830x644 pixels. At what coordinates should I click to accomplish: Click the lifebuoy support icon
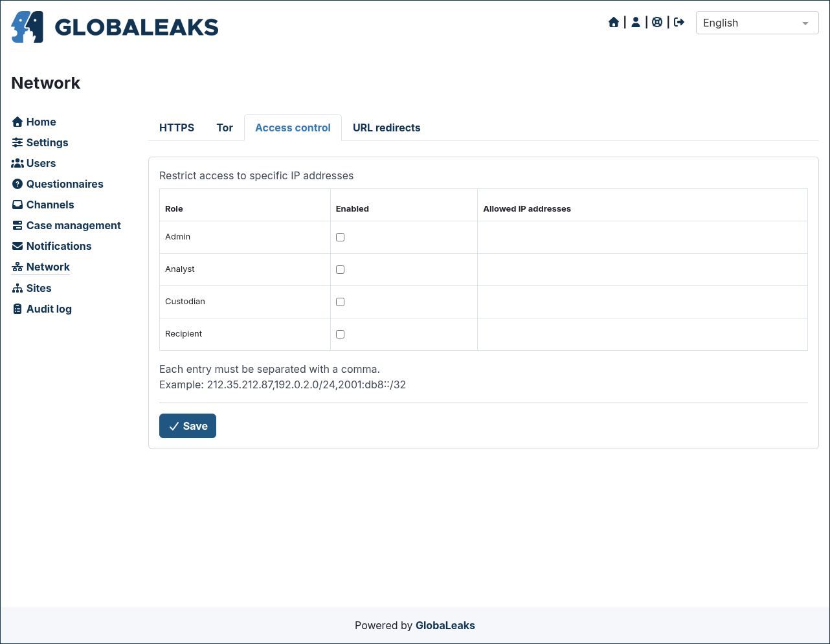tap(657, 23)
